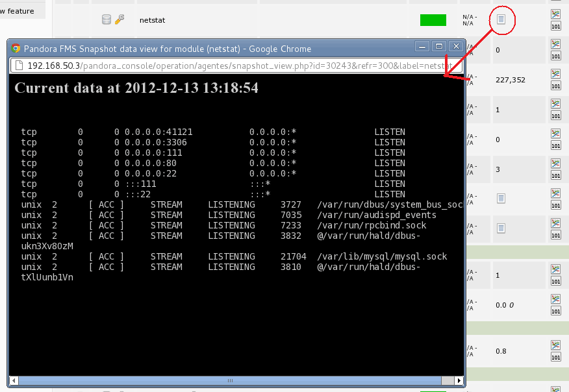The width and height of the screenshot is (569, 392).
Task: Click the path /var/run/rpcbind.sock
Action: [372, 226]
